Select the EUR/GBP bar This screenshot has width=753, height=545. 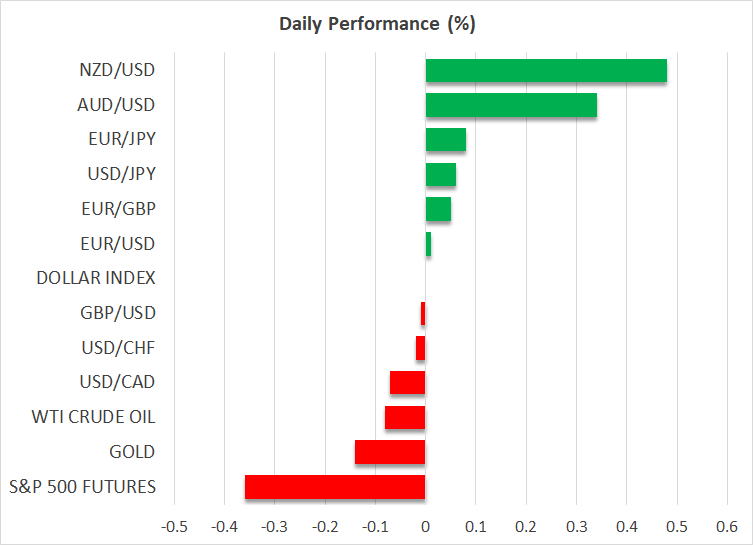[438, 209]
